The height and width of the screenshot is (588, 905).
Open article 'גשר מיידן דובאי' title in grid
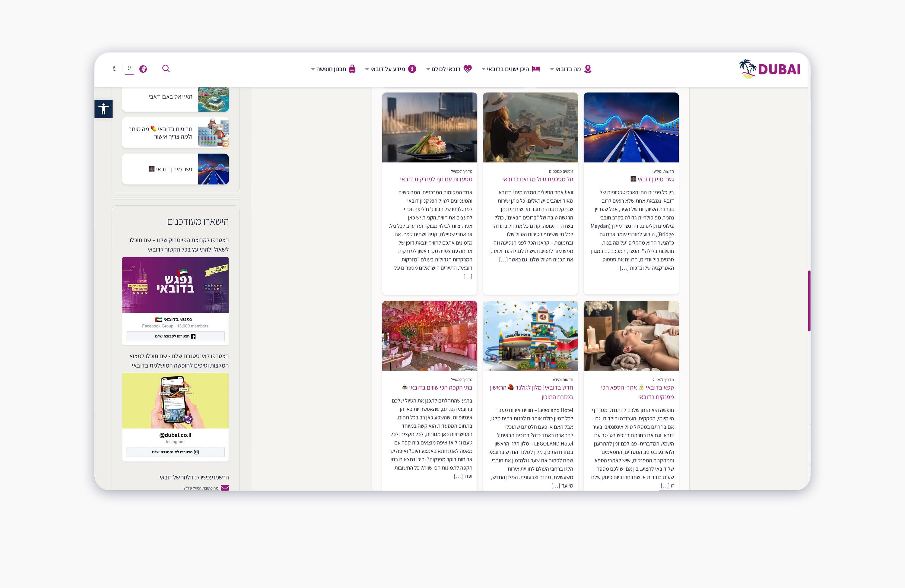tap(652, 179)
